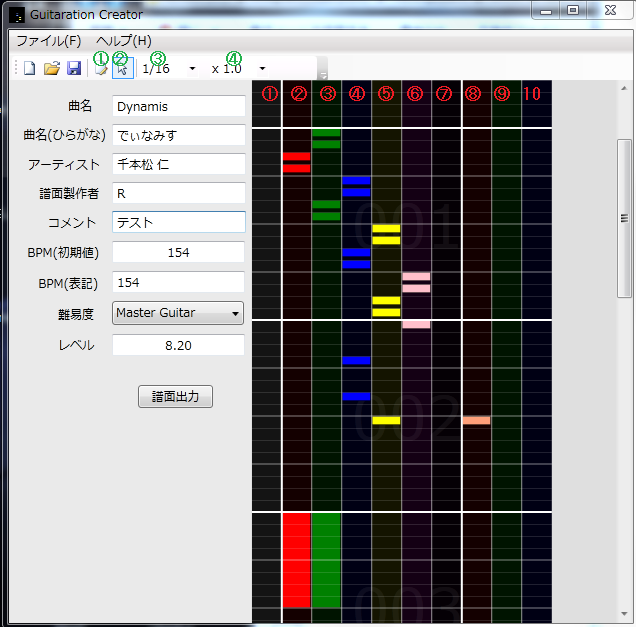Viewport: 636px width, 627px height.
Task: Close the Guitaration Creator window
Action: click(x=610, y=11)
